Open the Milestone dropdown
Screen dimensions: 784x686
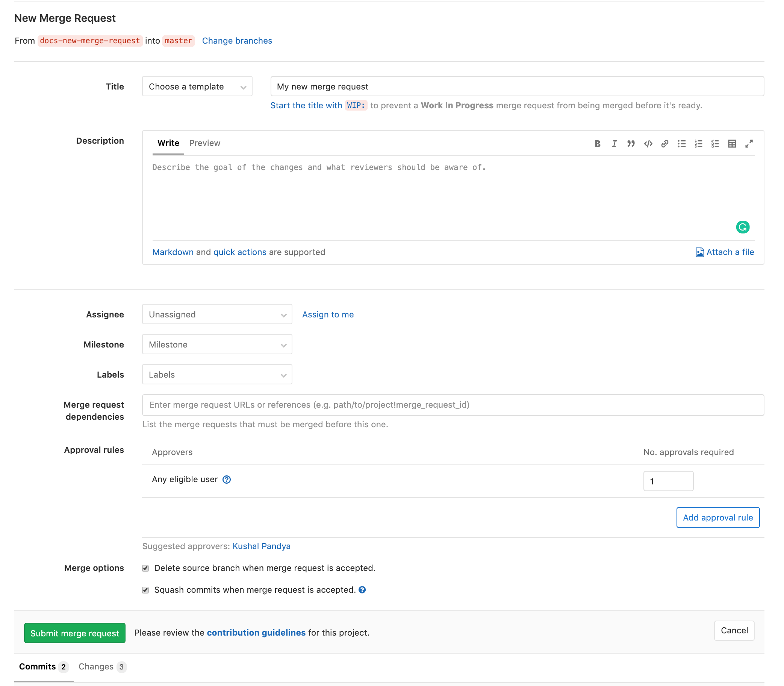216,344
